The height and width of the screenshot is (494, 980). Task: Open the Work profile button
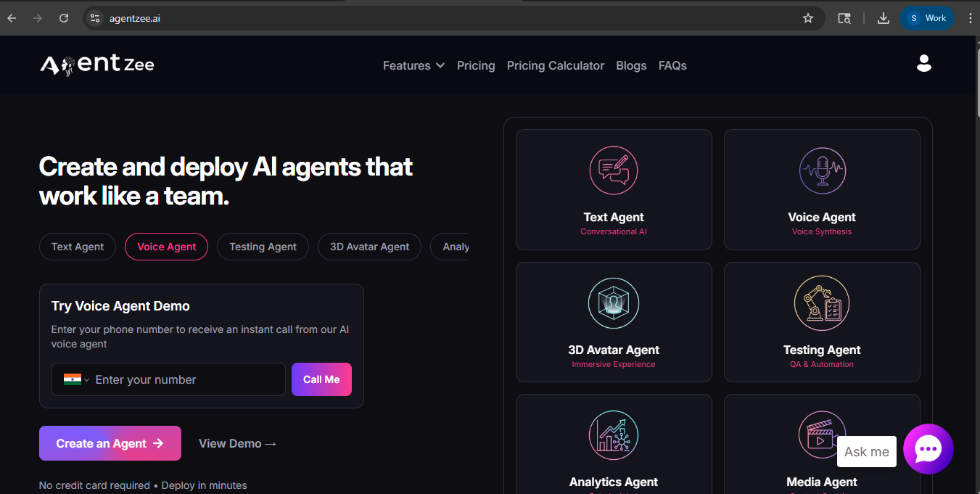pos(927,18)
